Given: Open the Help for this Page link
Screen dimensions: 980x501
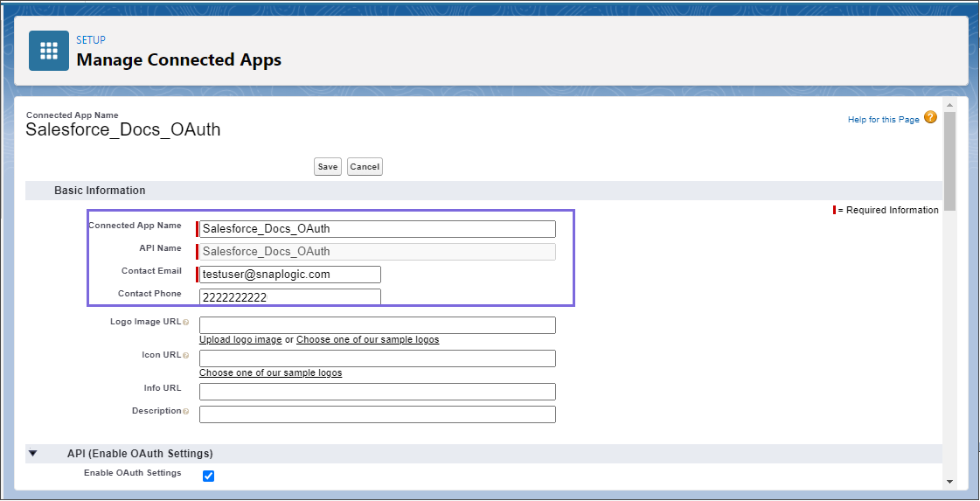Looking at the screenshot, I should pos(883,120).
